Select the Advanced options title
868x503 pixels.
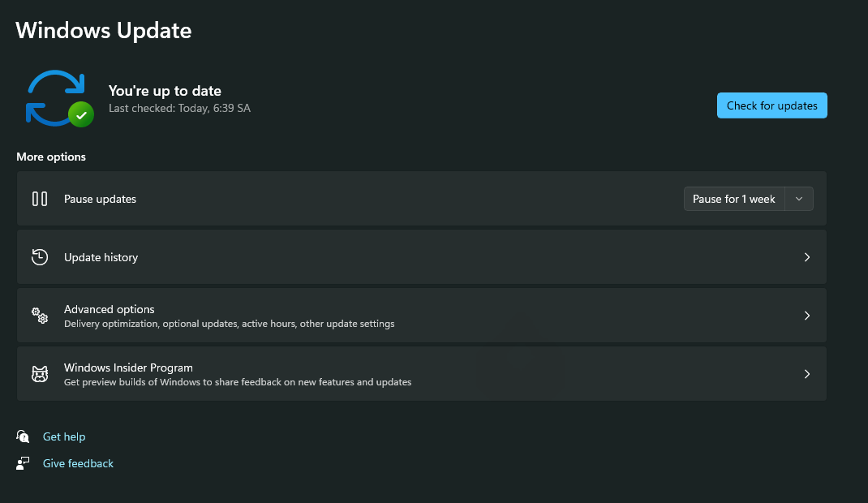coord(109,309)
